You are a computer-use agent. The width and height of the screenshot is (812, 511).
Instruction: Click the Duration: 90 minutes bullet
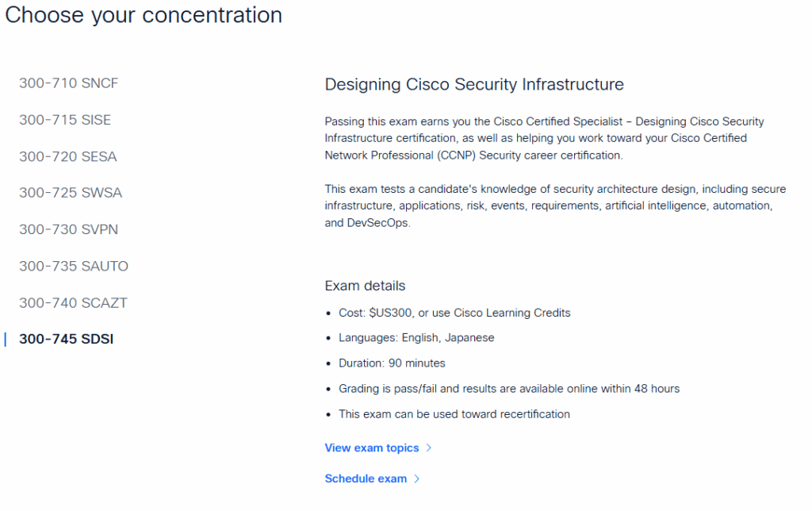[392, 363]
